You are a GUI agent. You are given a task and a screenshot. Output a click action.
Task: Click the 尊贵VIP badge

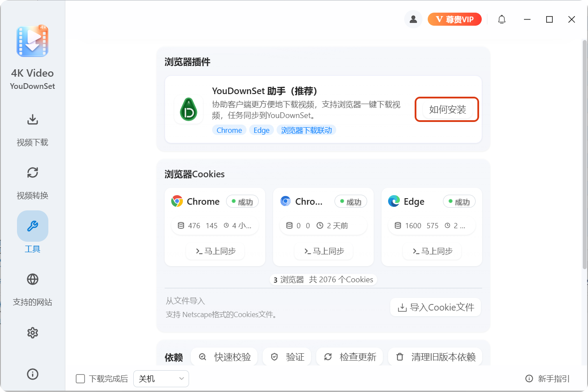(454, 19)
